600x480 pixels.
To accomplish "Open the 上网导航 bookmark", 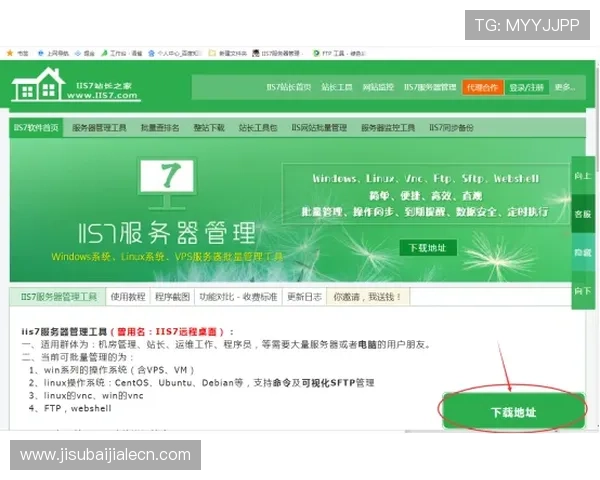I will coord(54,53).
